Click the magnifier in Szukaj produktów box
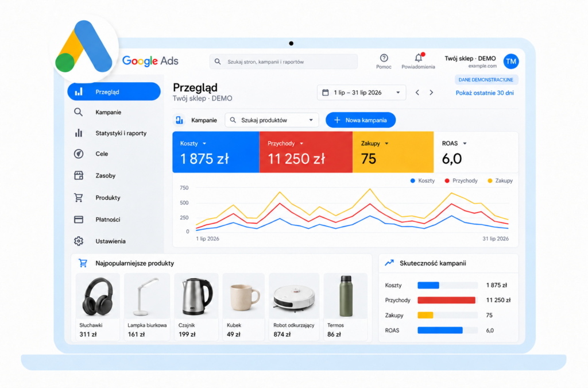The image size is (588, 388). tap(233, 120)
